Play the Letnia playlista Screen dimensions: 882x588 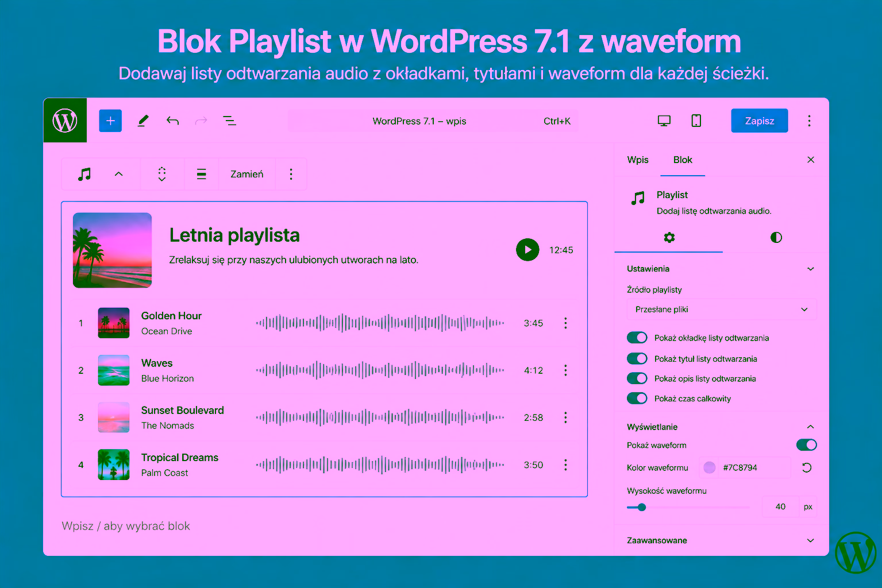[x=527, y=250]
